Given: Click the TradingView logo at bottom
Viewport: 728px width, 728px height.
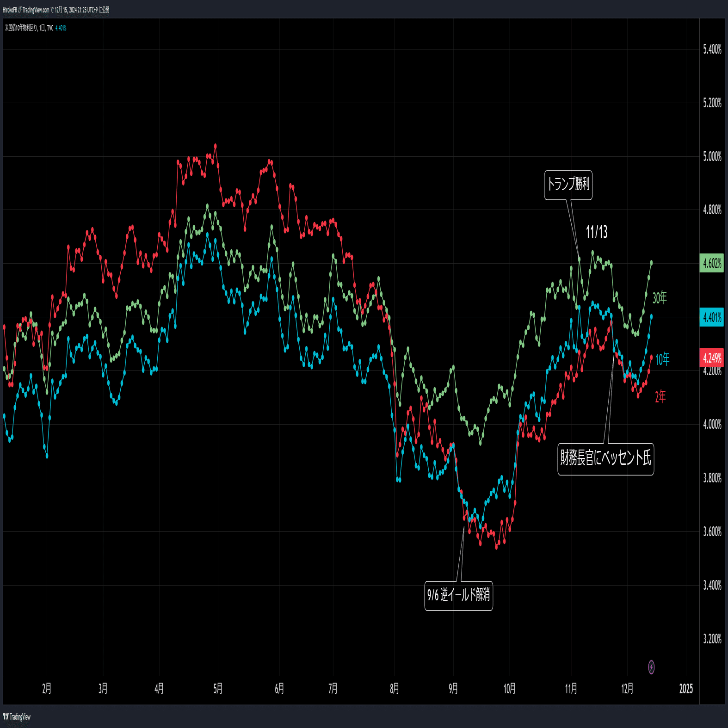Looking at the screenshot, I should pos(17,717).
